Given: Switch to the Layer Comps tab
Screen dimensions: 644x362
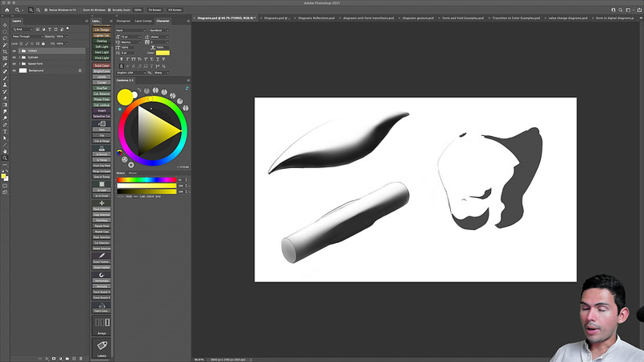Looking at the screenshot, I should click(143, 21).
